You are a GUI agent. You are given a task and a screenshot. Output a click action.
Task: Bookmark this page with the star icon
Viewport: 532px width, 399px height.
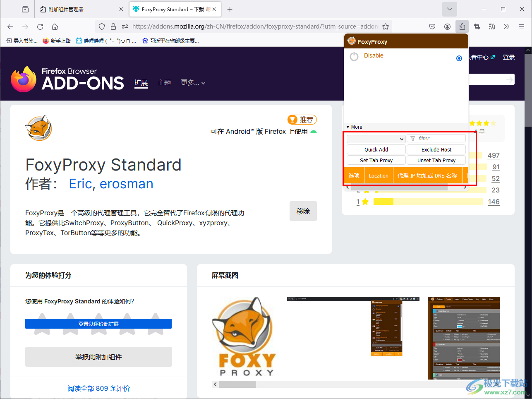386,26
